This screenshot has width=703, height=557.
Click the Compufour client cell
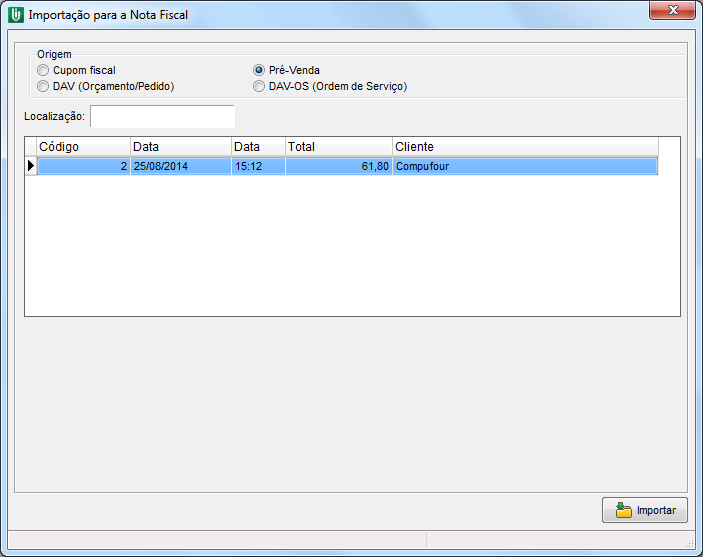(525, 166)
